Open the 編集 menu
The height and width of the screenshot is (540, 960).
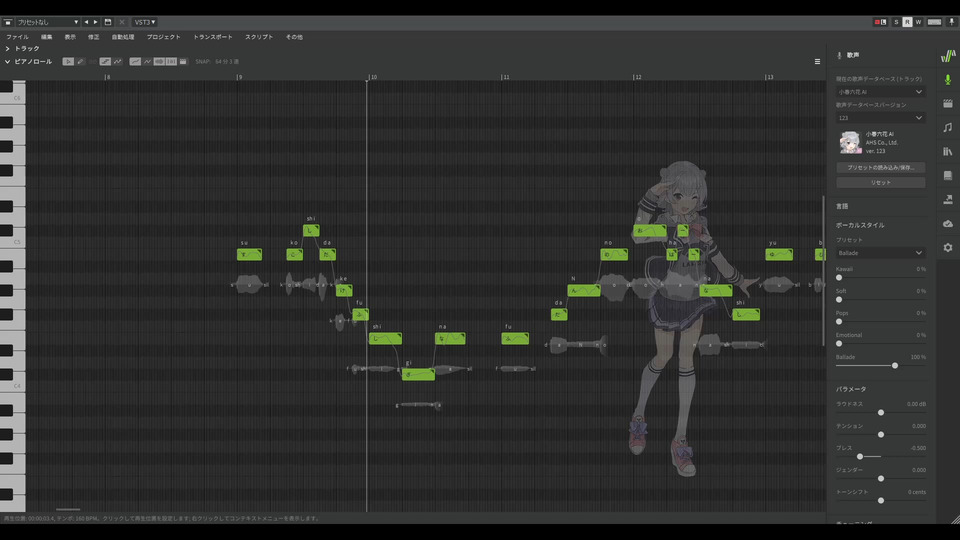click(x=47, y=37)
